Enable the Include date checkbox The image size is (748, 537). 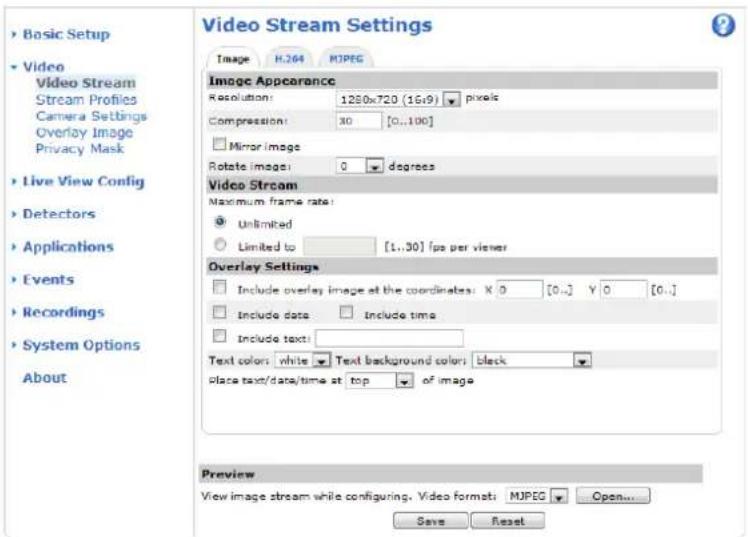pos(219,312)
